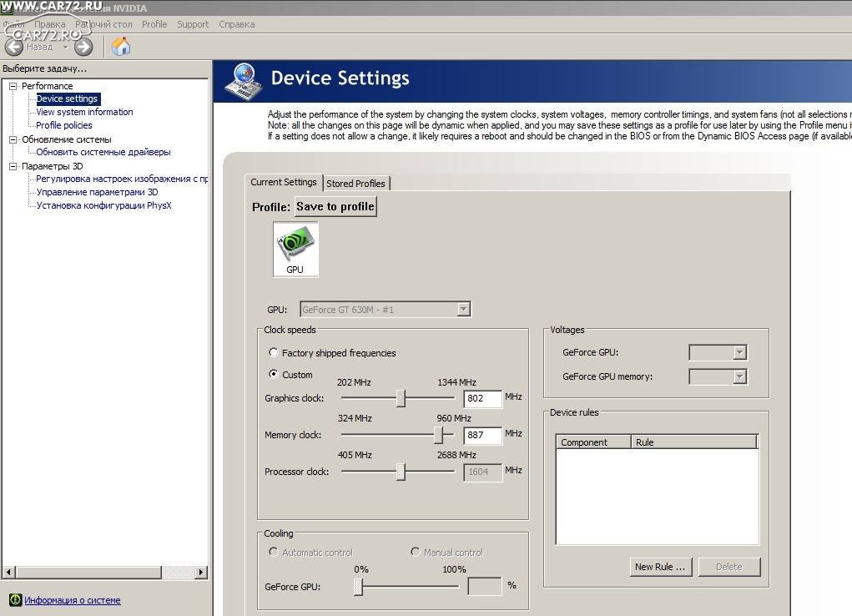Screen dimensions: 852x616
Task: Click the system information icon at bottom left
Action: [15, 600]
